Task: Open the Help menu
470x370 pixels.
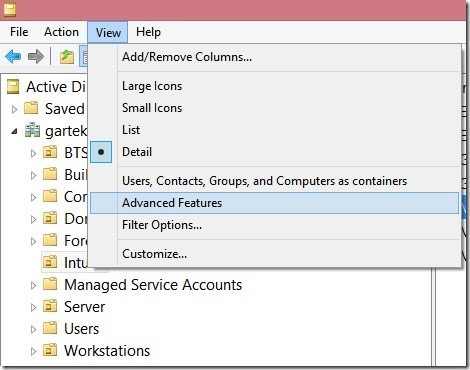Action: (148, 32)
